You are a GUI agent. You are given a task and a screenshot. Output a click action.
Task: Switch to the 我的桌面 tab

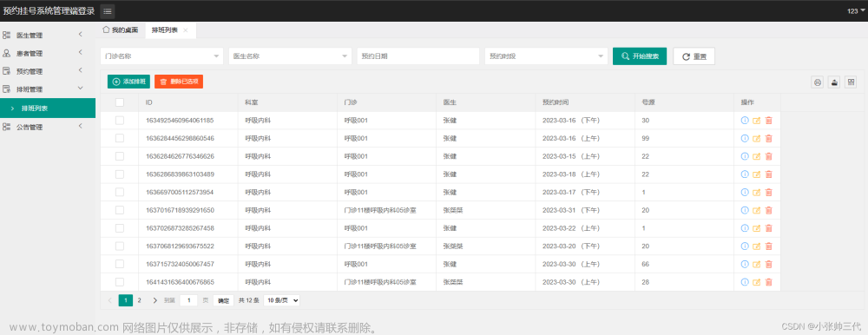[121, 30]
